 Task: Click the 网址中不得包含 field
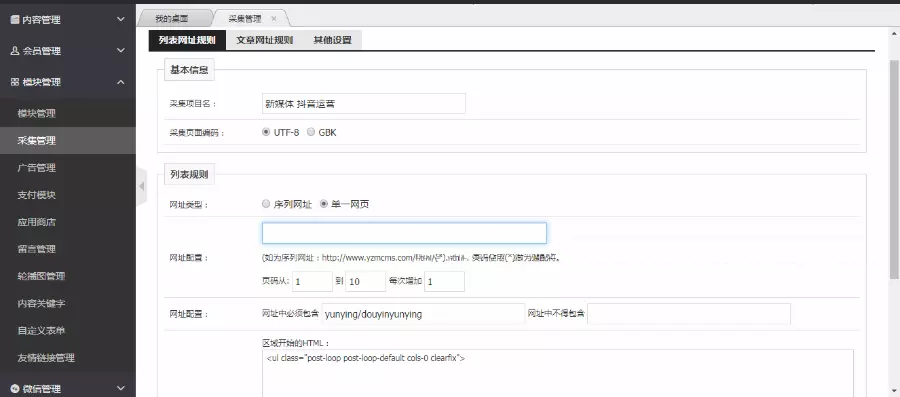[x=689, y=314]
